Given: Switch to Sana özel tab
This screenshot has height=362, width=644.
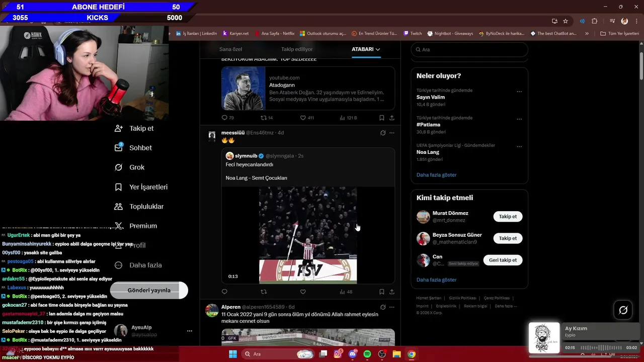Looking at the screenshot, I should click(230, 49).
